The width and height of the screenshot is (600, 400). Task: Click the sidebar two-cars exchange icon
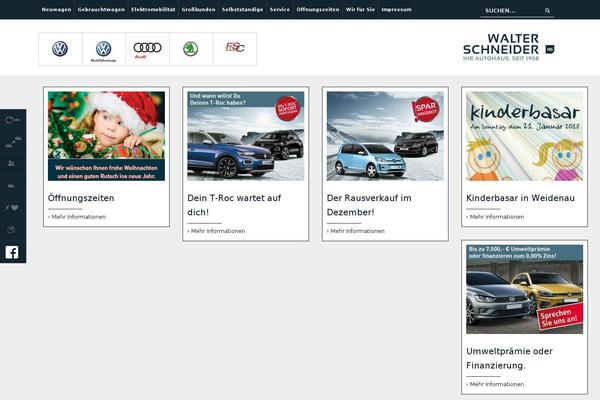tap(13, 142)
